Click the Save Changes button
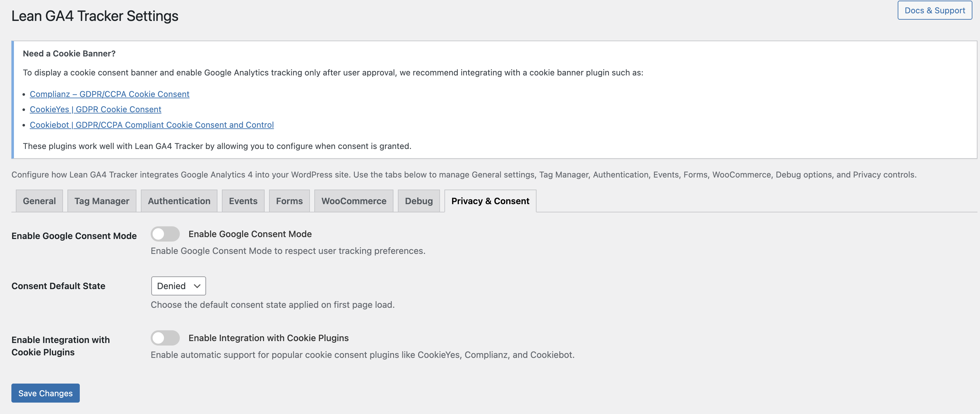 (x=45, y=393)
